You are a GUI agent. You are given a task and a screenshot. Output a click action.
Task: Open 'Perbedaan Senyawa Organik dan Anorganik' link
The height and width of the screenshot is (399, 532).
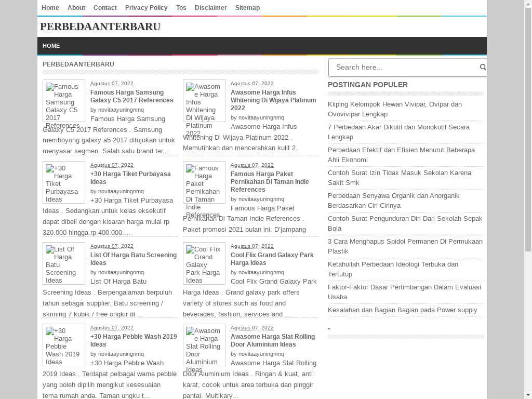(394, 201)
